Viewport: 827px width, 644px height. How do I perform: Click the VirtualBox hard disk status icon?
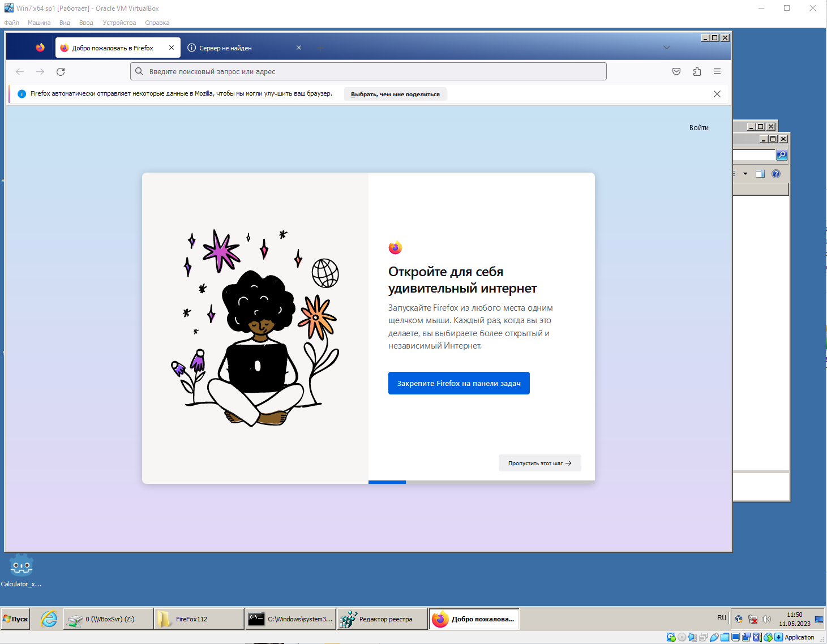click(671, 637)
